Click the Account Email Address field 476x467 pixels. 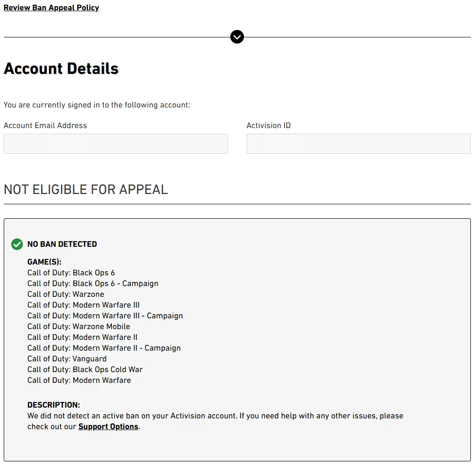(116, 144)
